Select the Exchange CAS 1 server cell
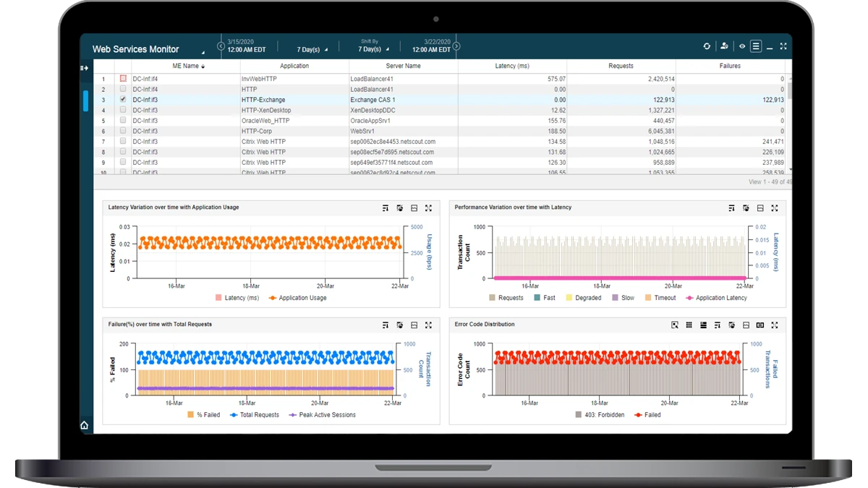Image resolution: width=868 pixels, height=488 pixels. coord(404,100)
